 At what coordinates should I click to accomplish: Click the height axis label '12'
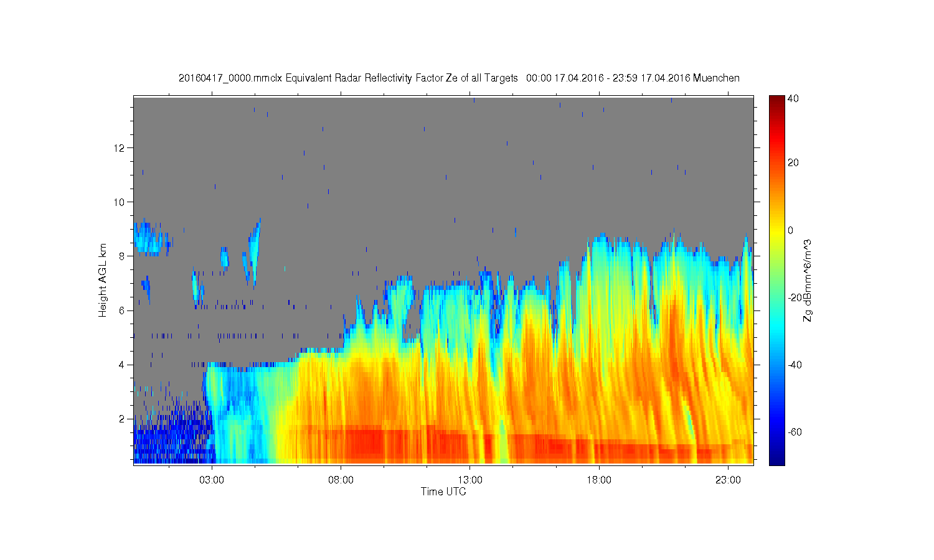120,148
